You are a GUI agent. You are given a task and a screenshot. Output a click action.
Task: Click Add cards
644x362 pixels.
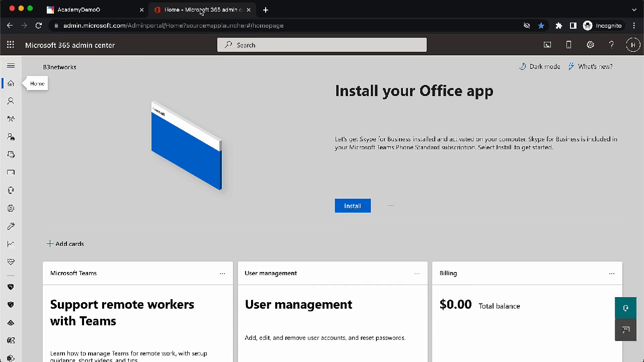pos(65,244)
